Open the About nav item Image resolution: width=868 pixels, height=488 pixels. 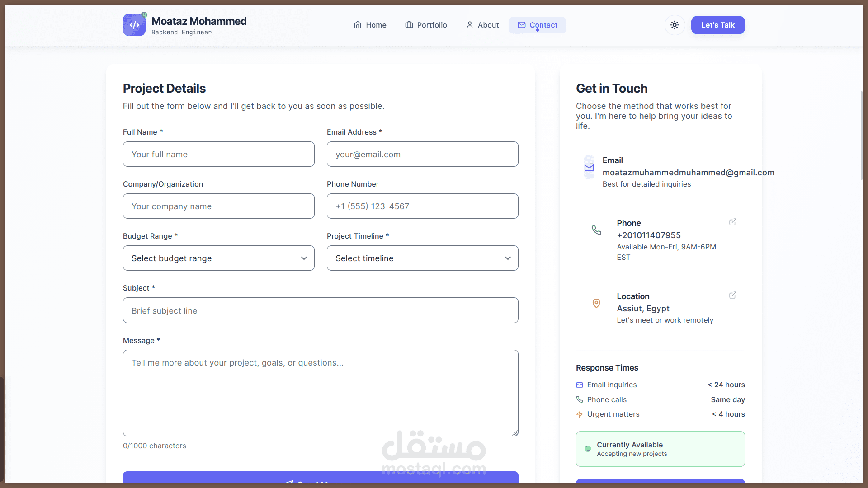pyautogui.click(x=482, y=25)
